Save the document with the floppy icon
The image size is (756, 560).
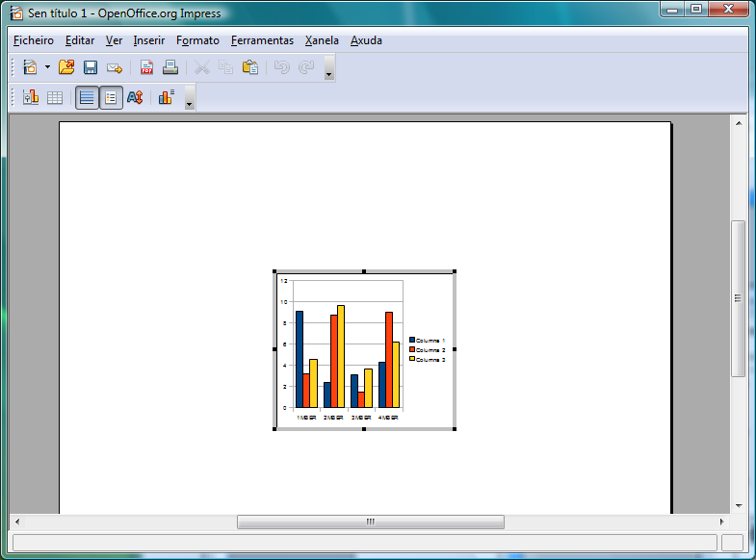(x=91, y=67)
